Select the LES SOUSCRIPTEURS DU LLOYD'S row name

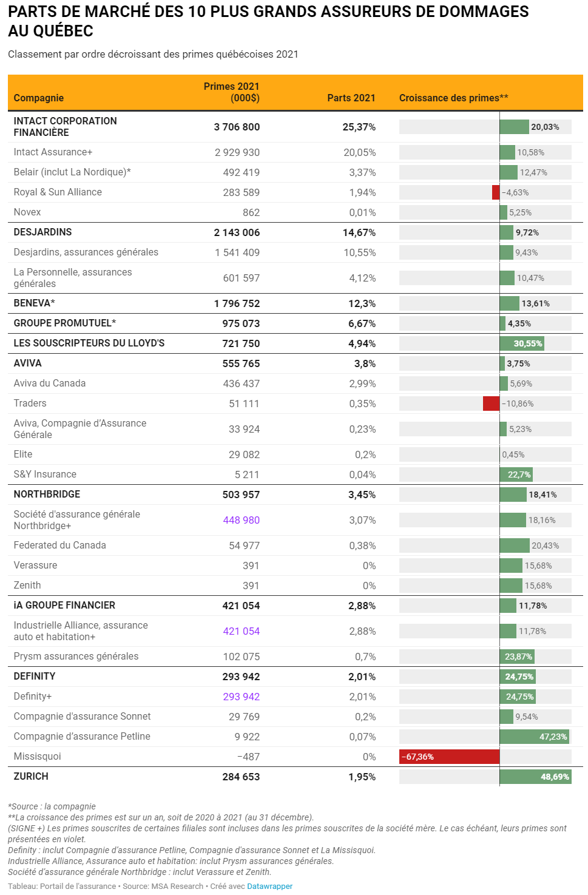coord(89,343)
